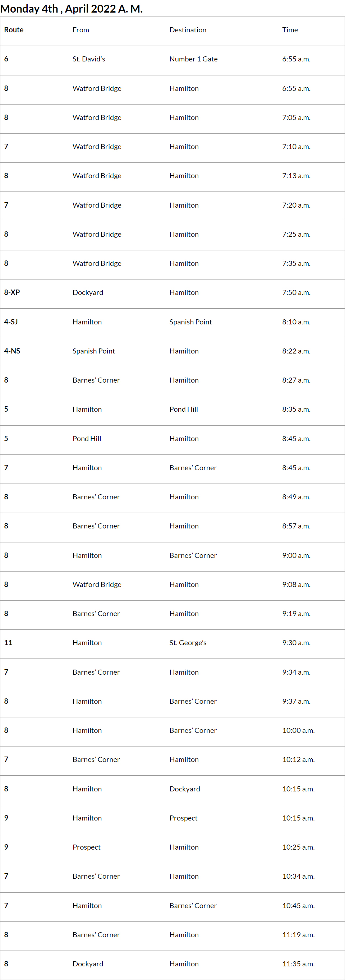The image size is (345, 980).
Task: Select the 10:25 a.m. time cell
Action: tap(298, 847)
